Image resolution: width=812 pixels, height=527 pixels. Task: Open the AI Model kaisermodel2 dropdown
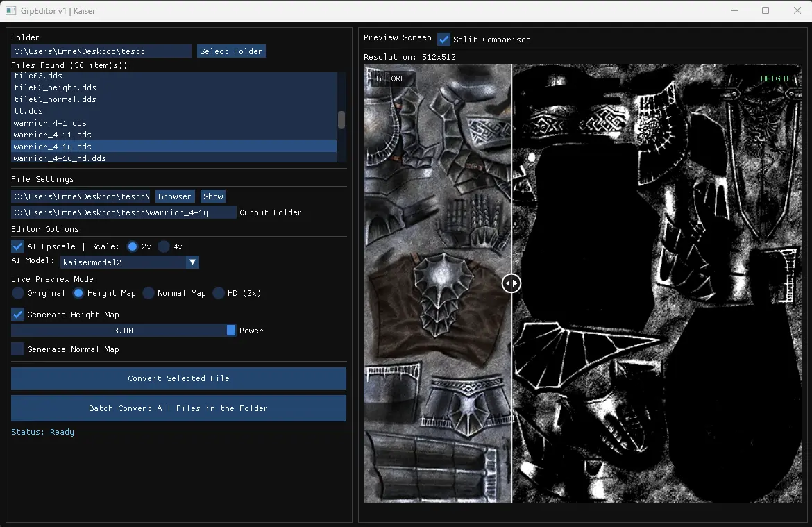[x=130, y=262]
